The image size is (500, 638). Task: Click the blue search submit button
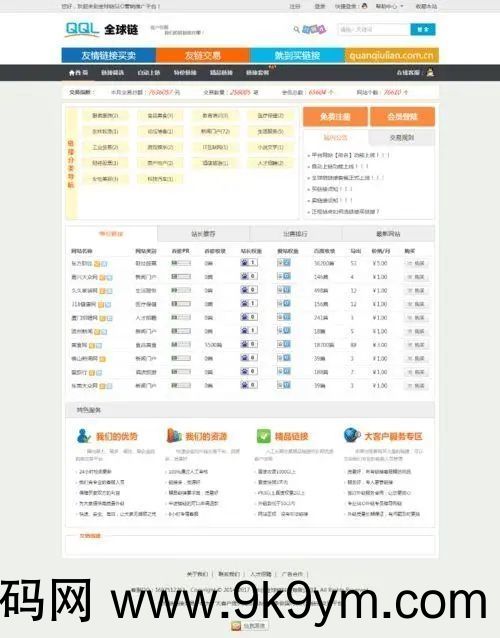click(423, 29)
